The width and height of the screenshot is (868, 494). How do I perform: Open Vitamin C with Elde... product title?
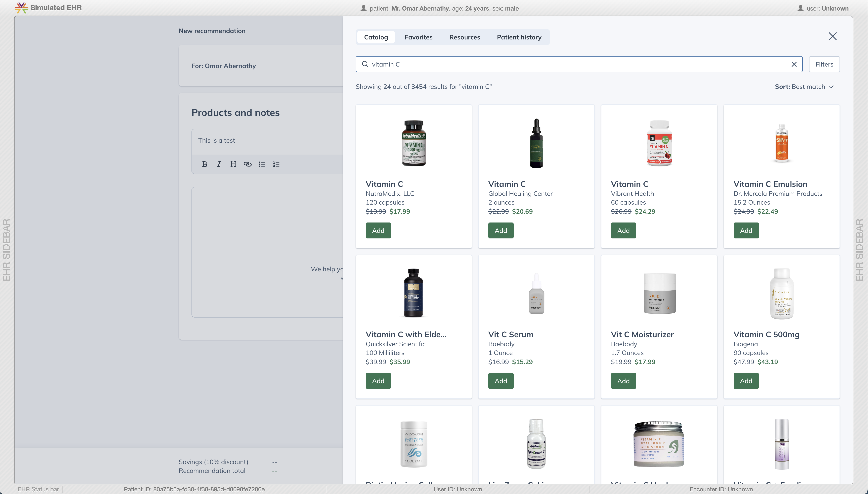(x=406, y=334)
